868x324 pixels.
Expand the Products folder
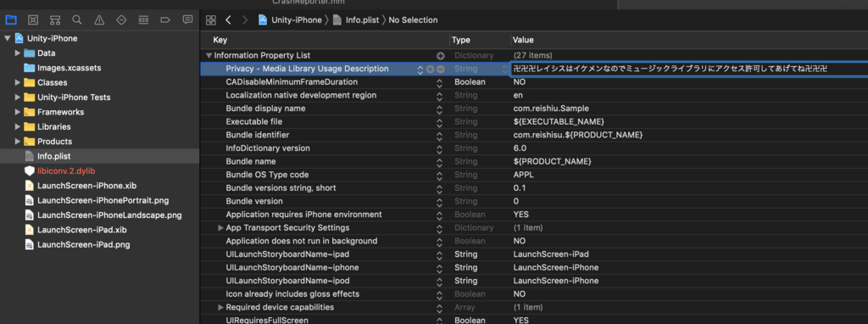click(18, 142)
